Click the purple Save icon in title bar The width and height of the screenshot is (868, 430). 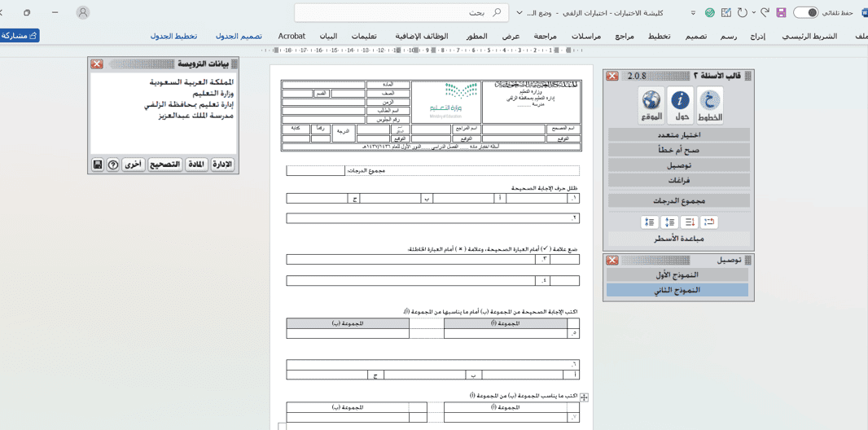pos(781,13)
